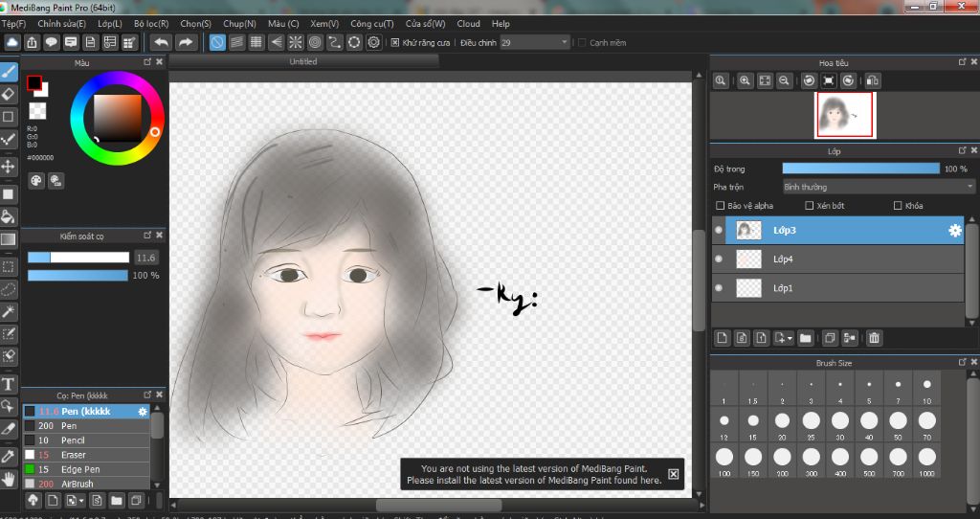Open Pha trộn blend mode dropdown
980x519 pixels.
pos(879,187)
